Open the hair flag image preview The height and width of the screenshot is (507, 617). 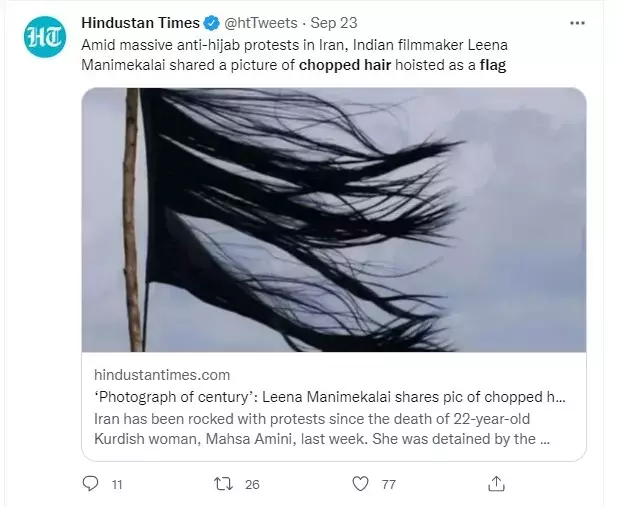click(x=334, y=220)
